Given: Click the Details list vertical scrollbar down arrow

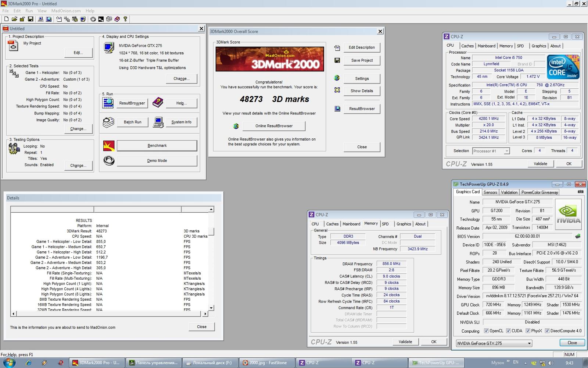Looking at the screenshot, I should [x=211, y=308].
